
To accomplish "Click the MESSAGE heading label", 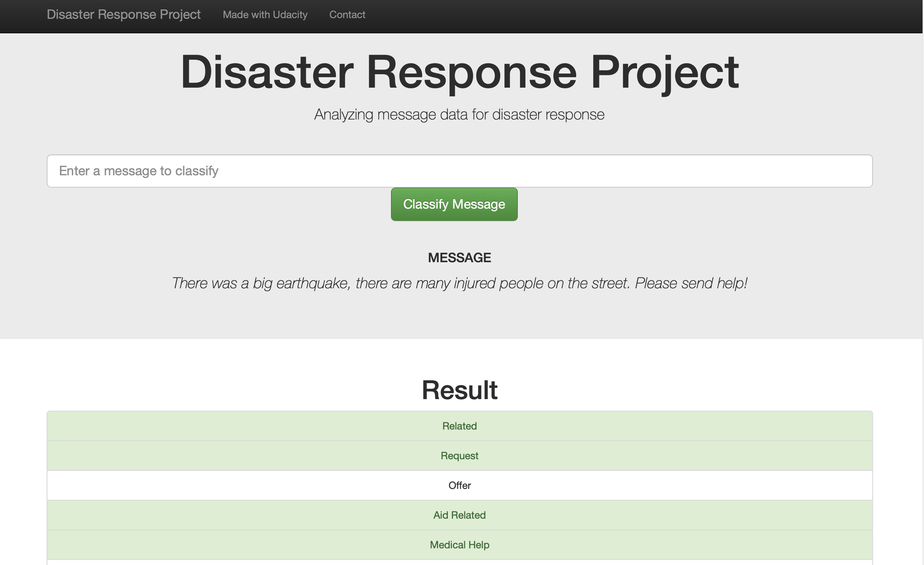I will tap(459, 258).
